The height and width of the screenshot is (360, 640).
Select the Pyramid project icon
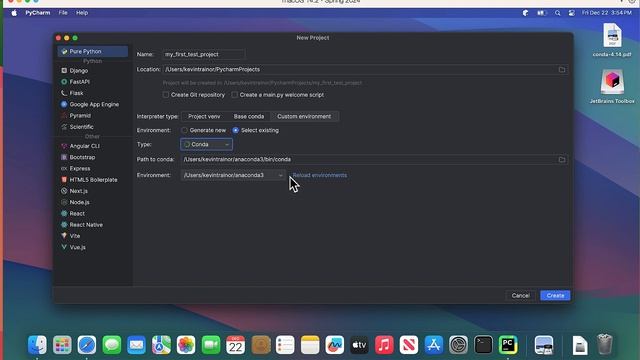pos(64,116)
